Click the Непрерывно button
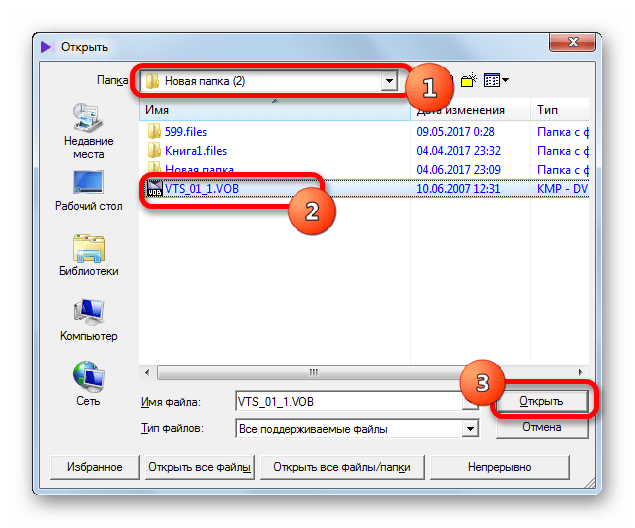 [x=500, y=467]
